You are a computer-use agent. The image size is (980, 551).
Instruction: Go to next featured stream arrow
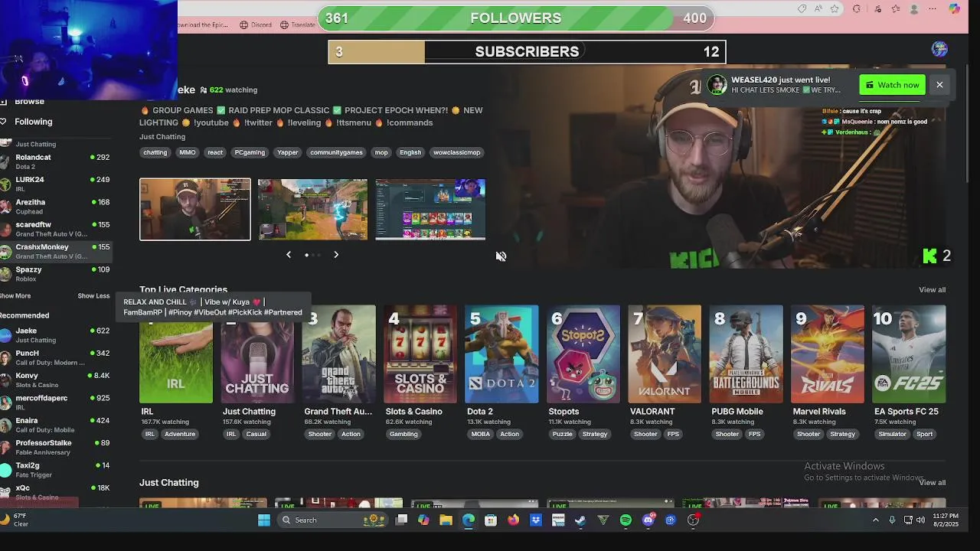[x=336, y=255]
